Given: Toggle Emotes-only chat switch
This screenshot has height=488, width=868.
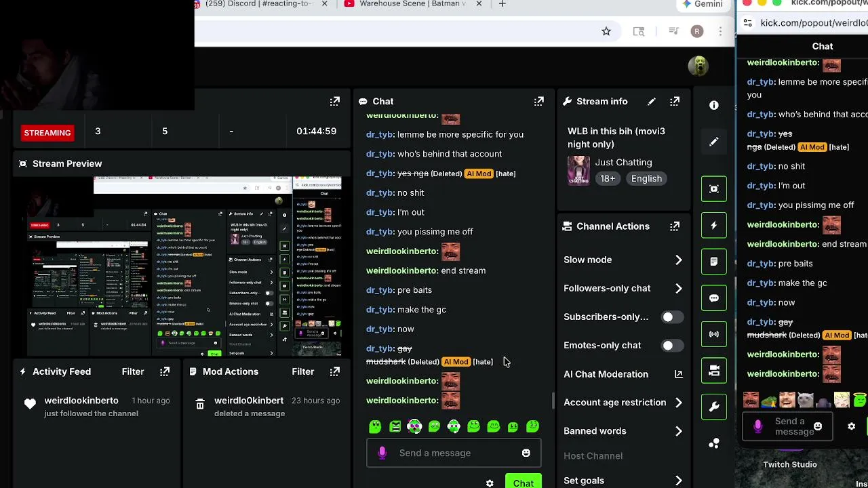Looking at the screenshot, I should (x=672, y=345).
